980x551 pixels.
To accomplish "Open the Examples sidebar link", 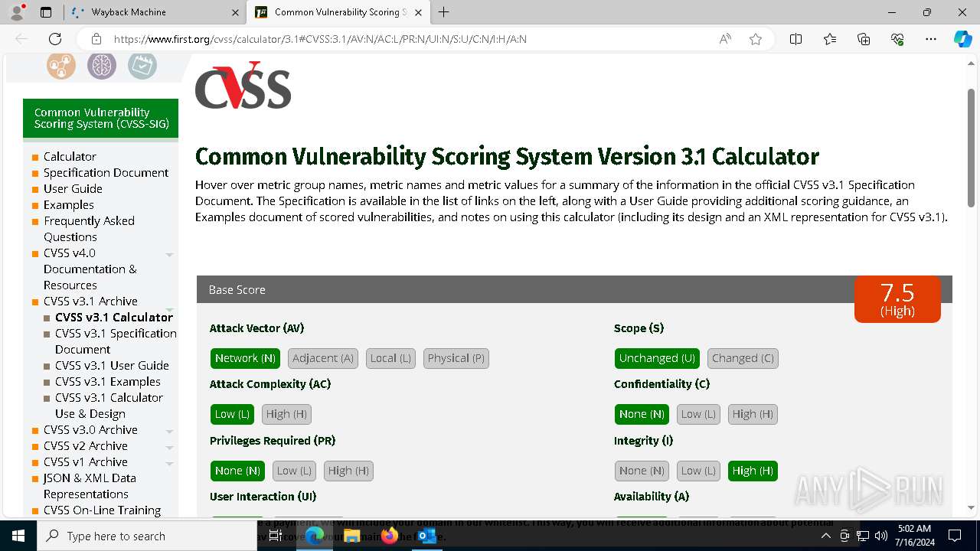I will (x=68, y=204).
